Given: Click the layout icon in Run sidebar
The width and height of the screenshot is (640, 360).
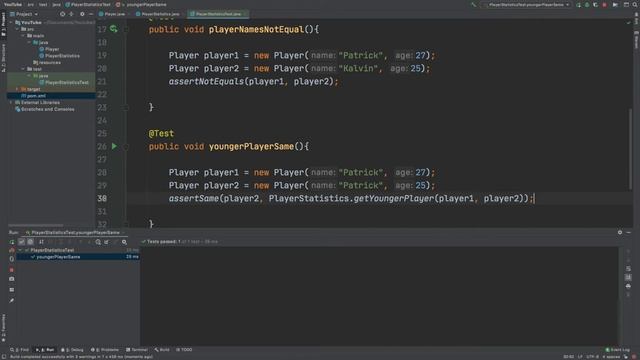Looking at the screenshot, I should pos(12,290).
